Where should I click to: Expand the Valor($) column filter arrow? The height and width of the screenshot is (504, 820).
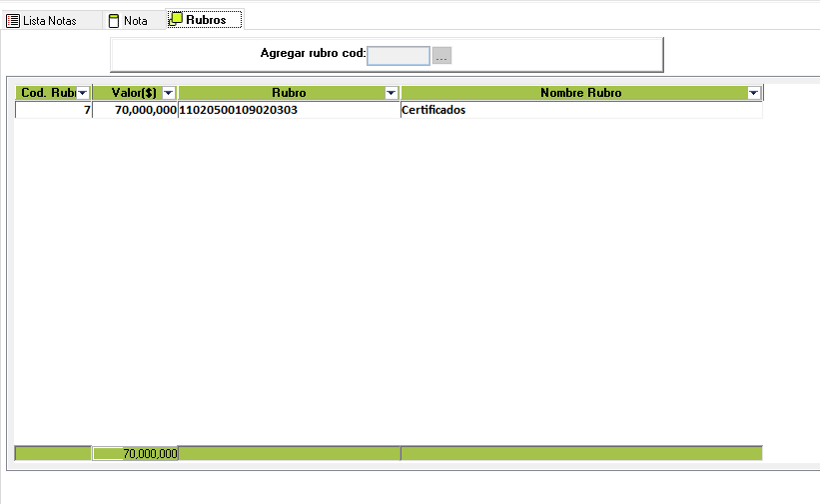[169, 93]
